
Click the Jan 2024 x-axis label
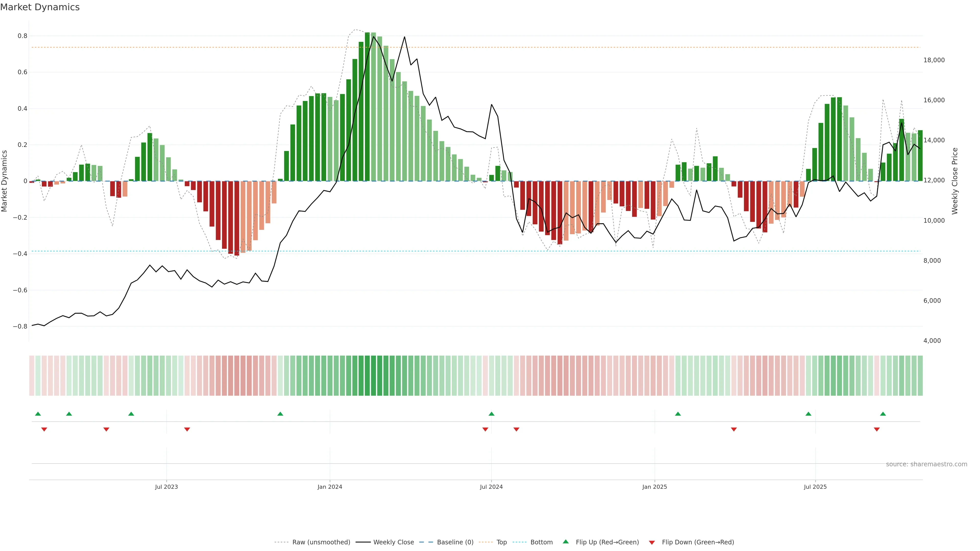pos(329,487)
